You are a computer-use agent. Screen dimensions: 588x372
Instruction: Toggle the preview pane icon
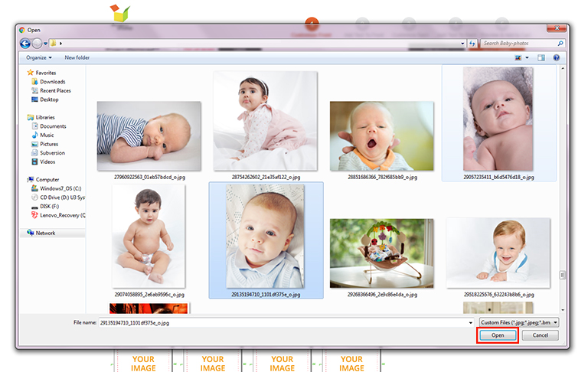tap(541, 57)
